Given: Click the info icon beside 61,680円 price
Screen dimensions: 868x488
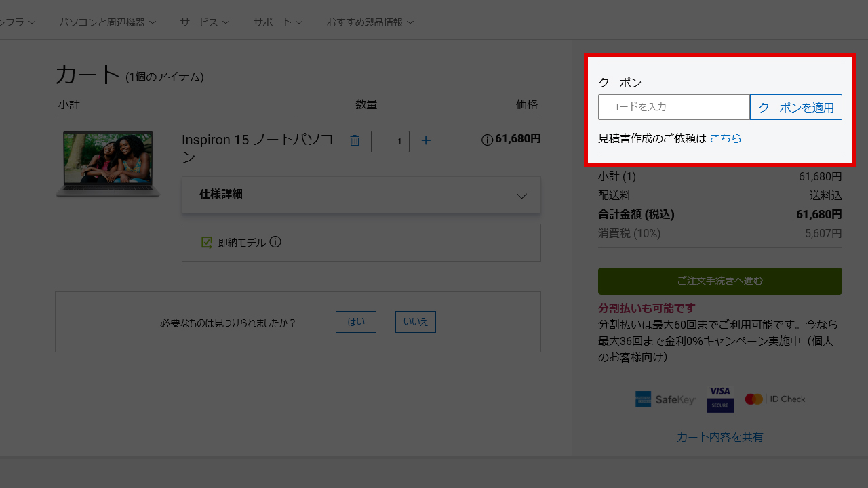Looking at the screenshot, I should 487,140.
